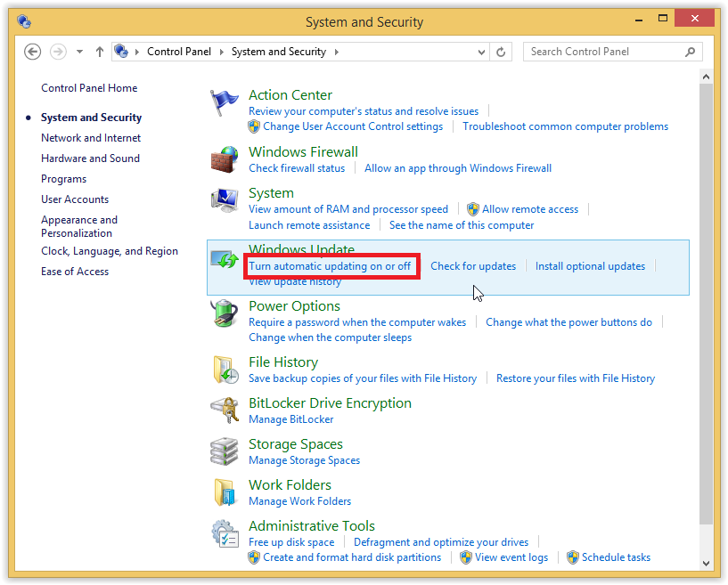Open the Action Center heading

[x=290, y=94]
